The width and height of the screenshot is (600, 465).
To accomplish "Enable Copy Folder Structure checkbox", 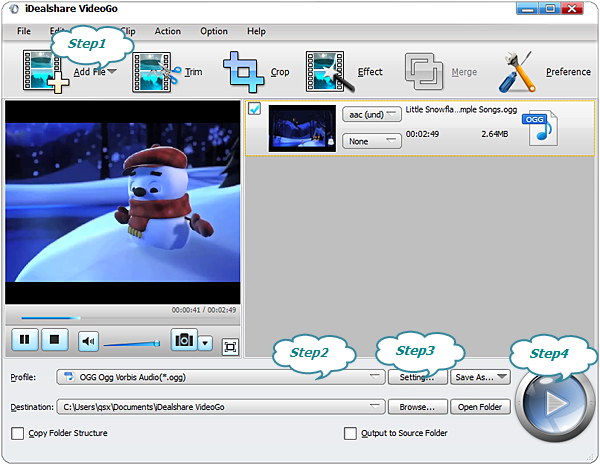I will [18, 433].
